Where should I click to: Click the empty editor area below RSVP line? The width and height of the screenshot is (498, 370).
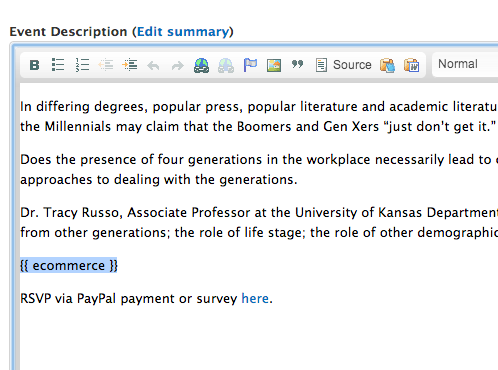(259, 340)
